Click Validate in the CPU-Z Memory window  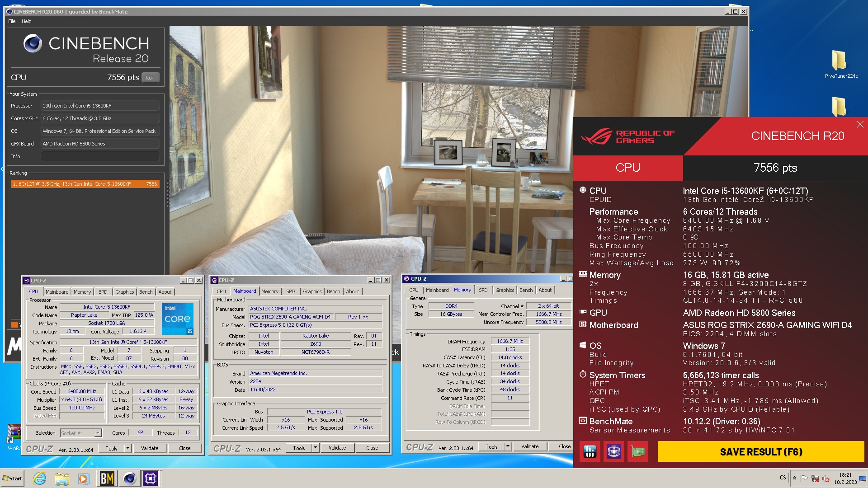click(530, 446)
